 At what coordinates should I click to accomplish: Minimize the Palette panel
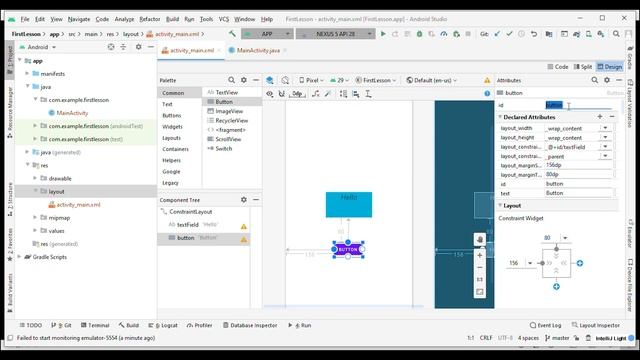[256, 80]
